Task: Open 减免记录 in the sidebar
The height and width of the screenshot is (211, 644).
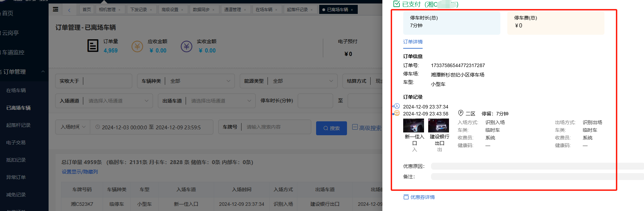Action: point(16,195)
